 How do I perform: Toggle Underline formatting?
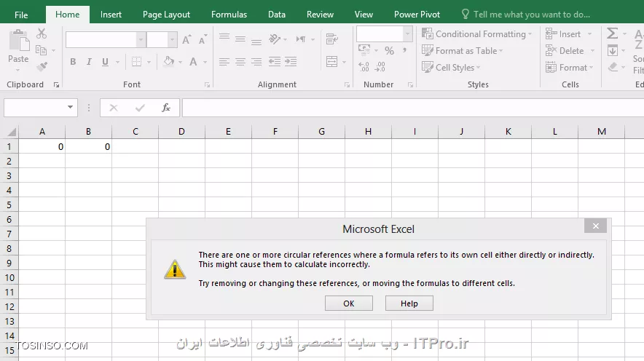[105, 62]
